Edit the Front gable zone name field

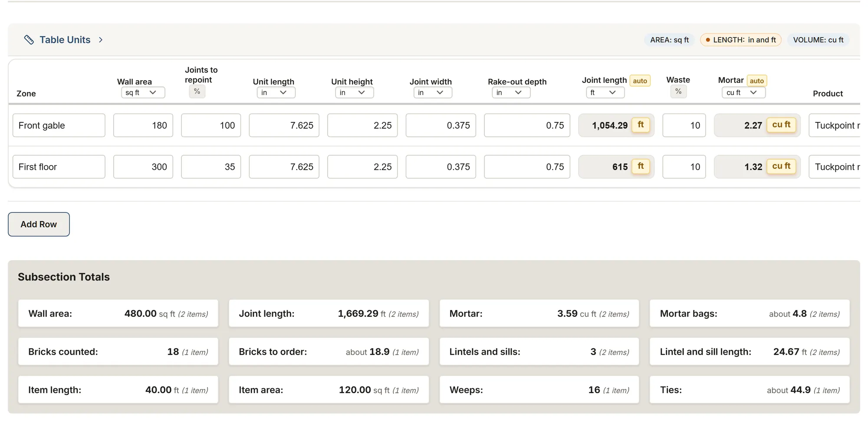point(59,125)
